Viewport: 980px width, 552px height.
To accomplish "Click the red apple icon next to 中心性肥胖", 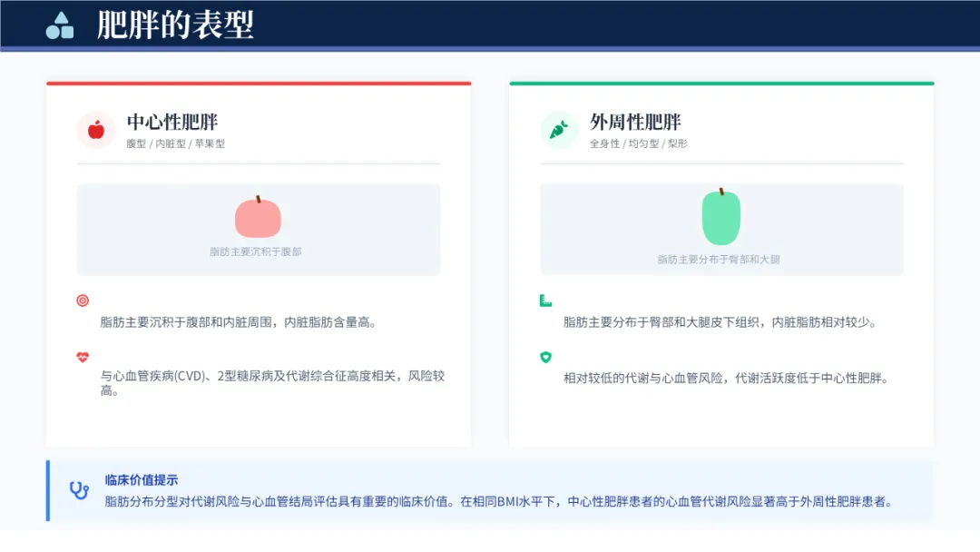I will (96, 130).
